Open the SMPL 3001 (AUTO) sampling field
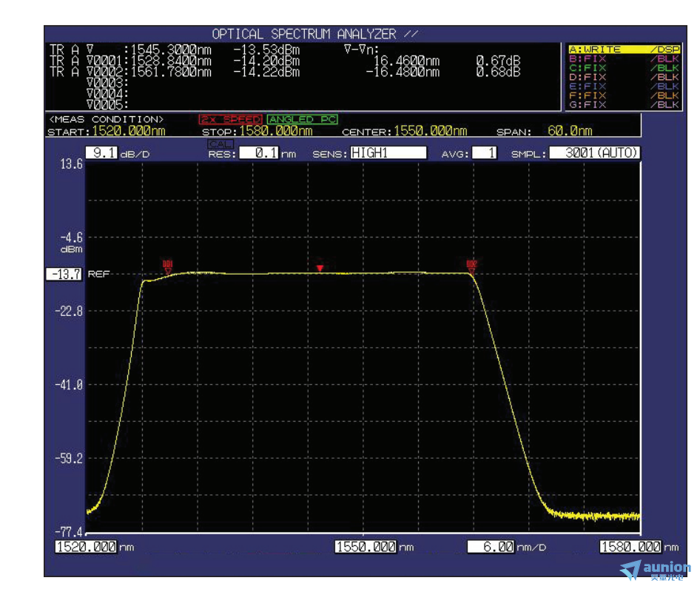The image size is (700, 589). pos(595,153)
